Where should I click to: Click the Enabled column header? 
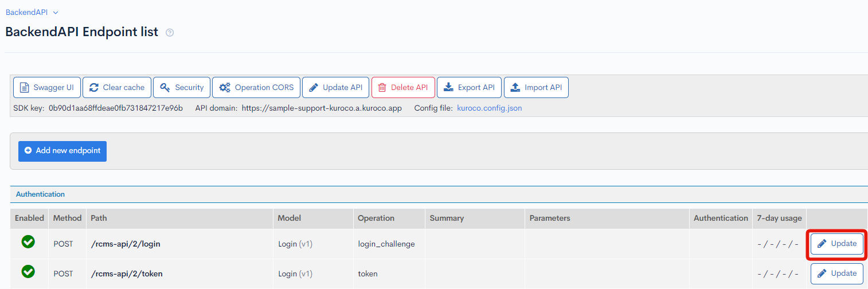coord(29,218)
